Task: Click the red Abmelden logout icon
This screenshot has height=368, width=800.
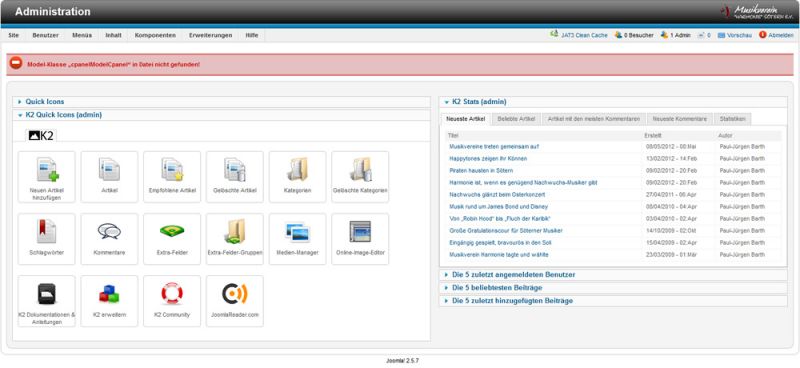Action: (x=763, y=35)
